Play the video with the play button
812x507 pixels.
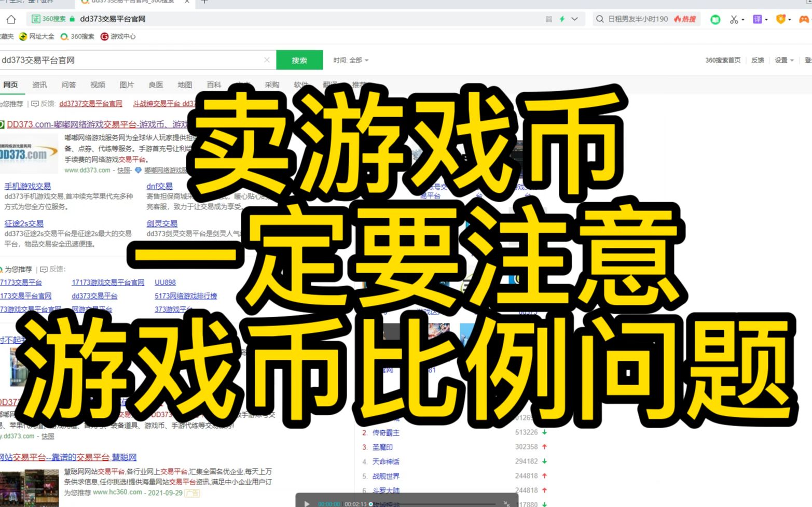(307, 503)
